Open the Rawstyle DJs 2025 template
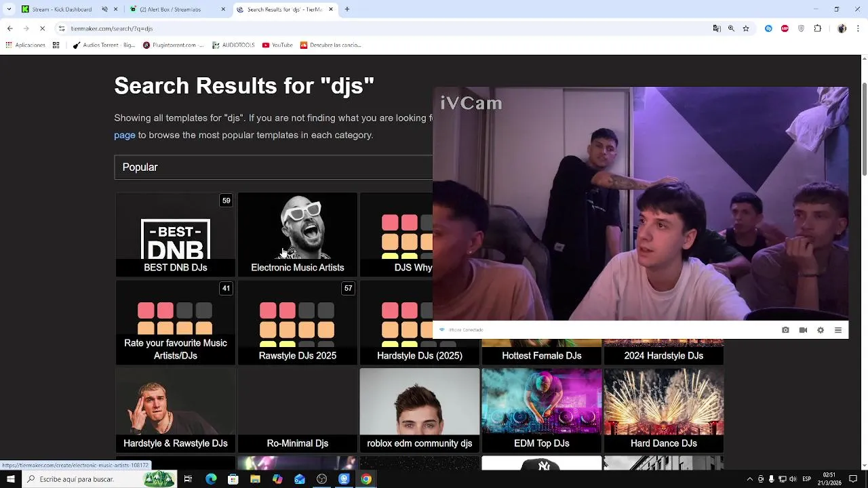Viewport: 868px width, 488px height. click(298, 323)
